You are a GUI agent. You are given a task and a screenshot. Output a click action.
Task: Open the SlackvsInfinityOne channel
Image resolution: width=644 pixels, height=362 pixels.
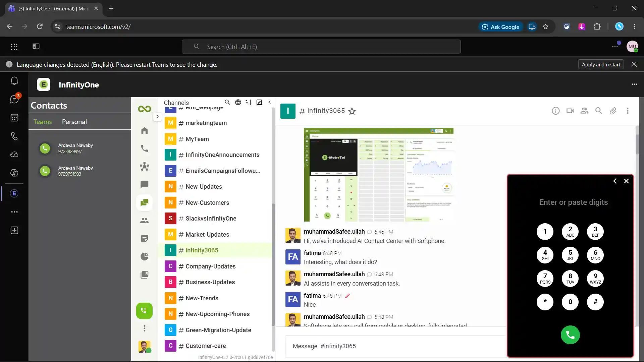click(215, 219)
